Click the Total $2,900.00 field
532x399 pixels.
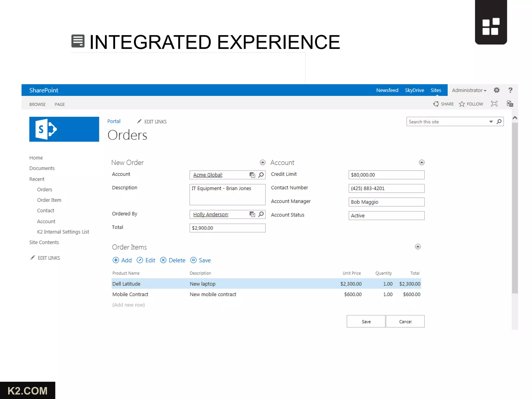(x=228, y=228)
